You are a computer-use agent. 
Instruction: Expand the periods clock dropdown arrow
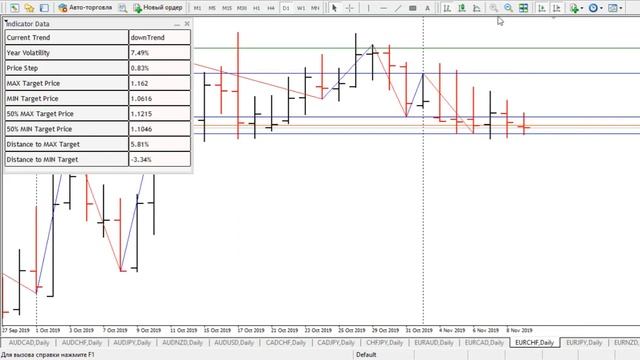(x=601, y=8)
